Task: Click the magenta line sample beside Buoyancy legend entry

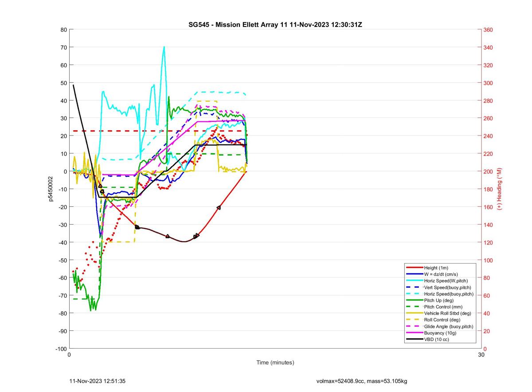Action: 415,332
